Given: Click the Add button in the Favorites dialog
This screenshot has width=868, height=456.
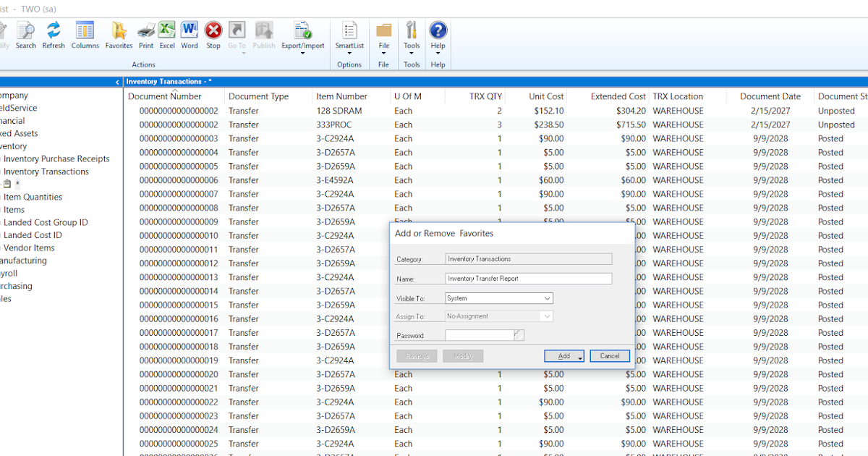Looking at the screenshot, I should tap(558, 355).
